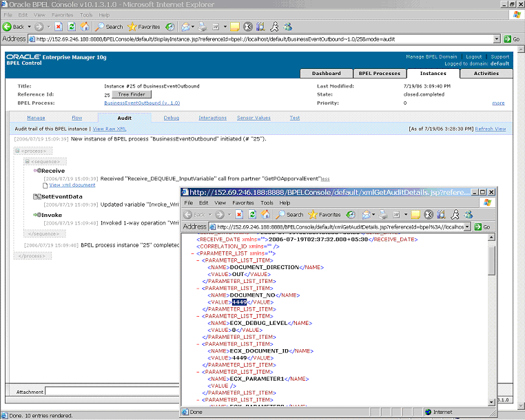
Task: Open the main Address bar dropdown arrow
Action: [x=497, y=39]
